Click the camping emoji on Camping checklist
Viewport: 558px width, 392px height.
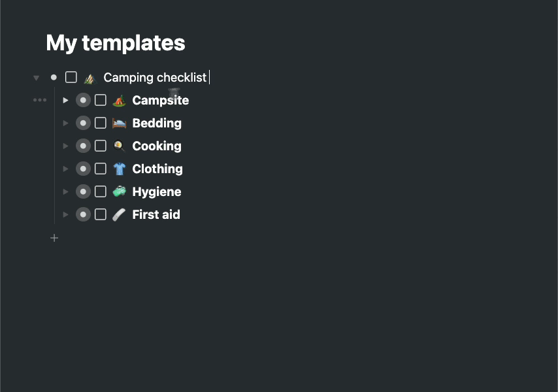[x=90, y=77]
